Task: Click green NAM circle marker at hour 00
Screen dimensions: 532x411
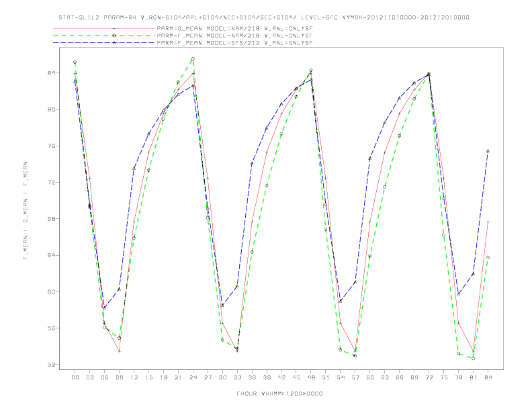Action: pos(75,62)
